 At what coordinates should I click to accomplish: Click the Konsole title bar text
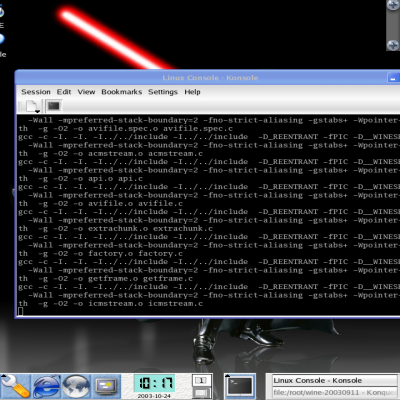pos(210,78)
